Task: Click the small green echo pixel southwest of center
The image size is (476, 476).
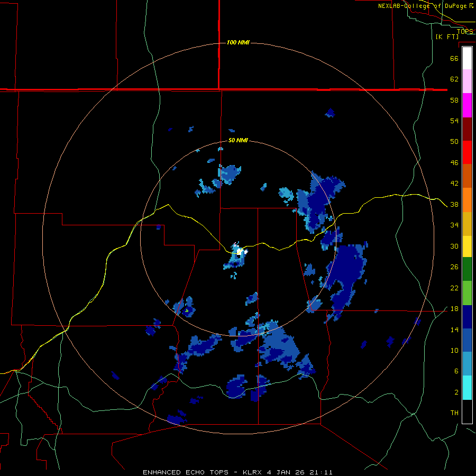Action: click(187, 310)
